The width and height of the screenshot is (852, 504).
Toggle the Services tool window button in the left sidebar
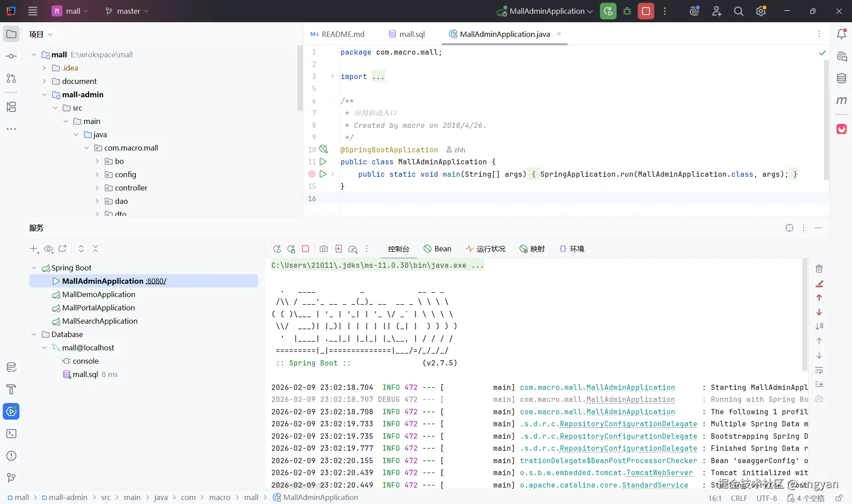(12, 412)
